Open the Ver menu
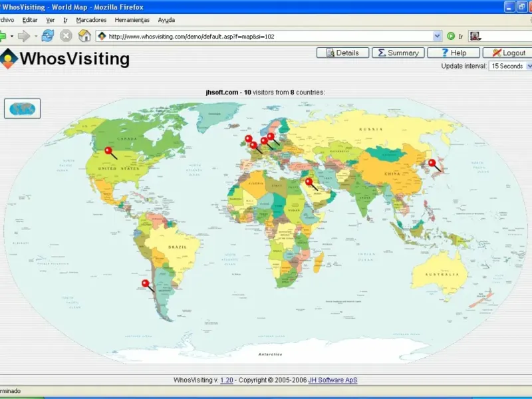 click(x=51, y=20)
